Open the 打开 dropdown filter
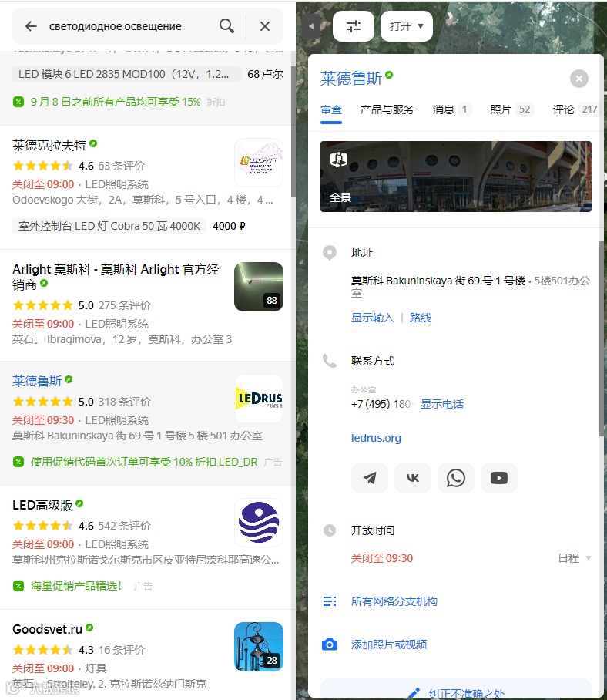 click(406, 26)
